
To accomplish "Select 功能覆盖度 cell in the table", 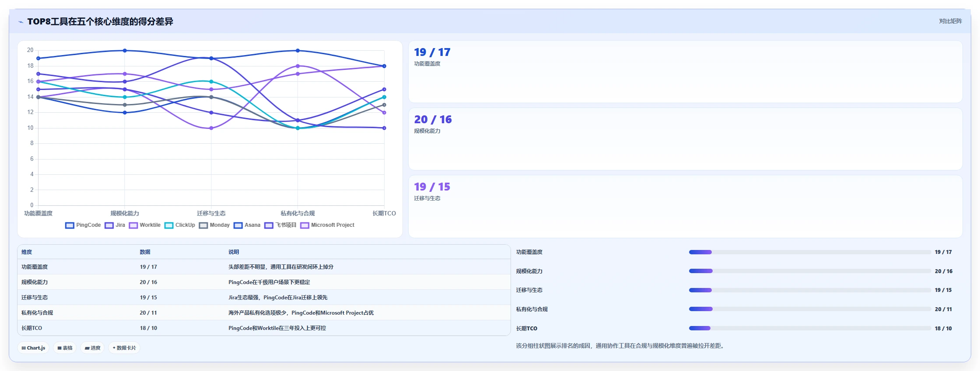I will pos(35,267).
